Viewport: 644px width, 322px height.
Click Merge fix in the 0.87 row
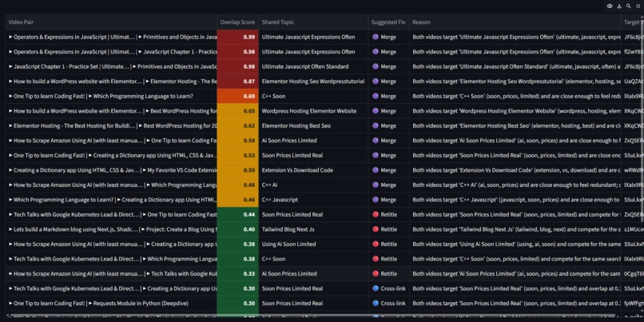point(388,81)
